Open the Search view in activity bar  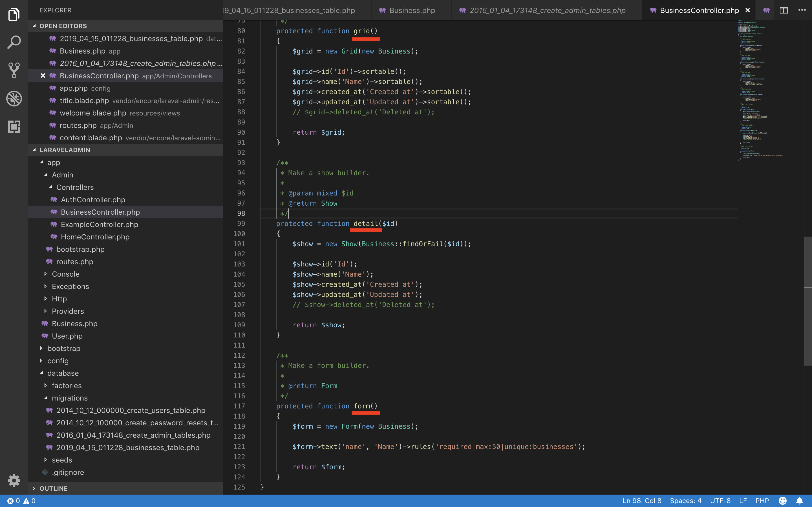click(x=14, y=42)
